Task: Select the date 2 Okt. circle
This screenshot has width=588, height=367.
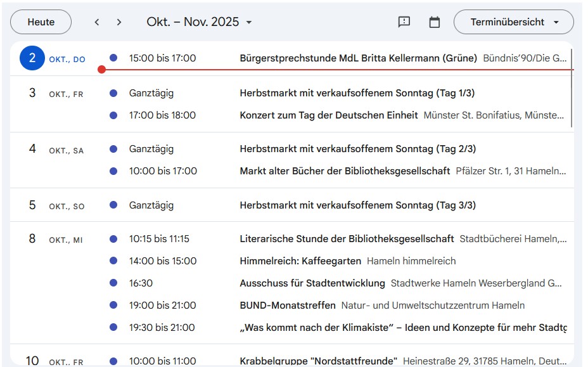Action: click(x=32, y=58)
